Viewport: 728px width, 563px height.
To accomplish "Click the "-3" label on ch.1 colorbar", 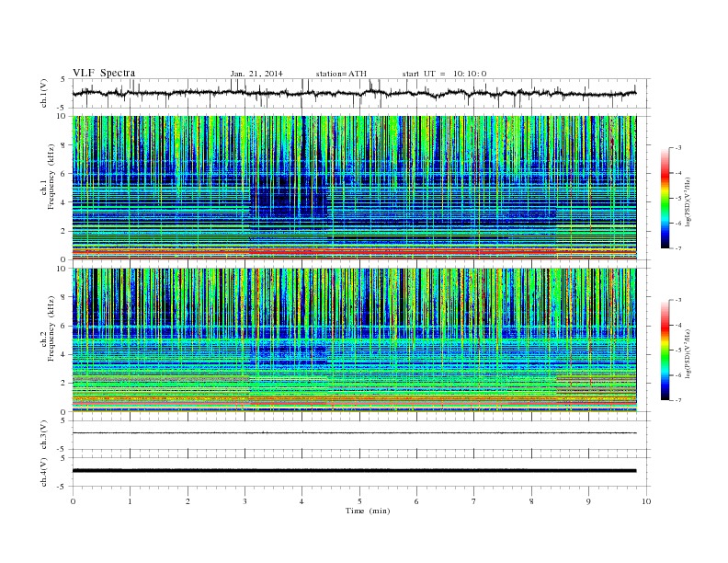I will pyautogui.click(x=677, y=148).
